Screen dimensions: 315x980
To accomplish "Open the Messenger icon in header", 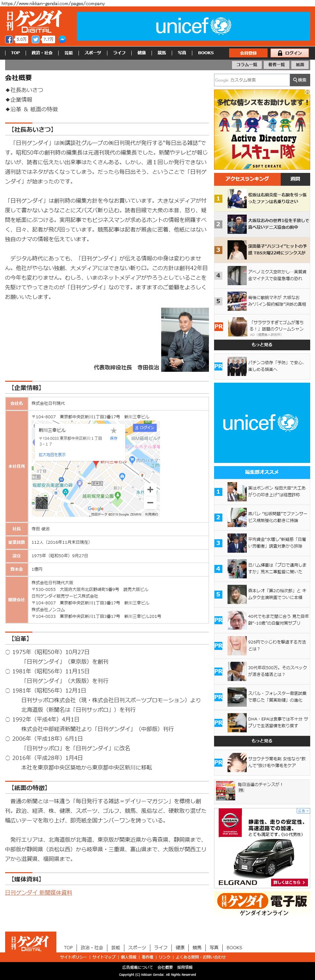I will [62, 39].
